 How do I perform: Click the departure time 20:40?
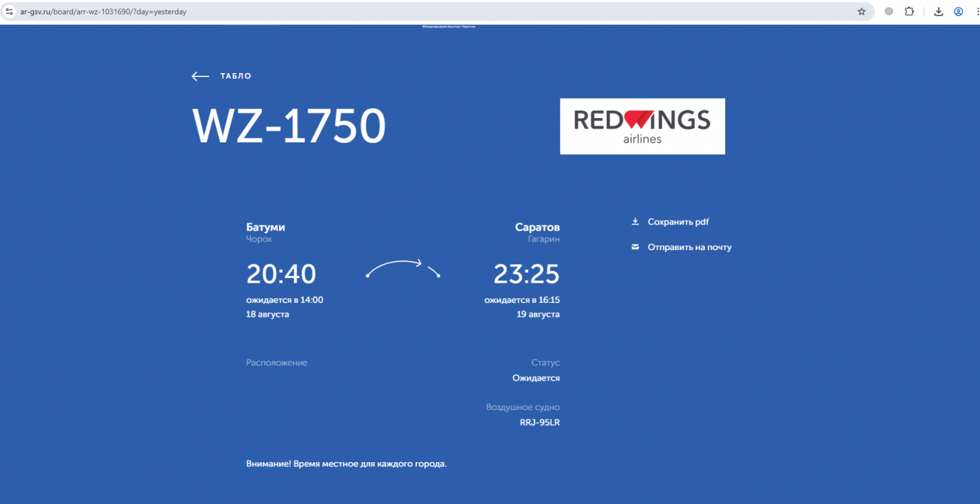click(x=281, y=274)
